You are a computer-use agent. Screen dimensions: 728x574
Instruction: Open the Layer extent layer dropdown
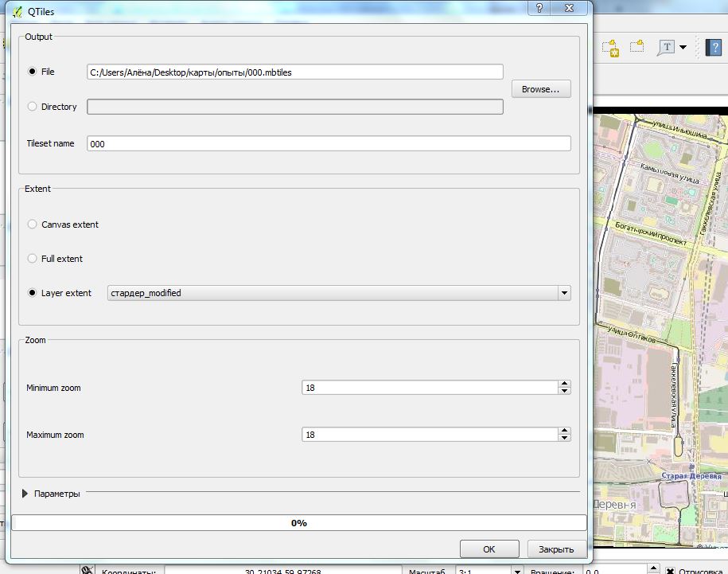tap(564, 293)
